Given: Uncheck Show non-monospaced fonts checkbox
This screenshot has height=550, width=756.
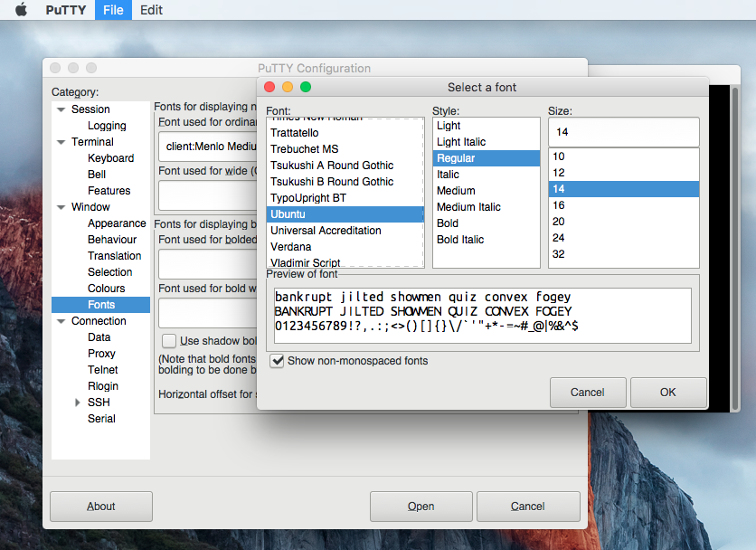Looking at the screenshot, I should coord(278,361).
